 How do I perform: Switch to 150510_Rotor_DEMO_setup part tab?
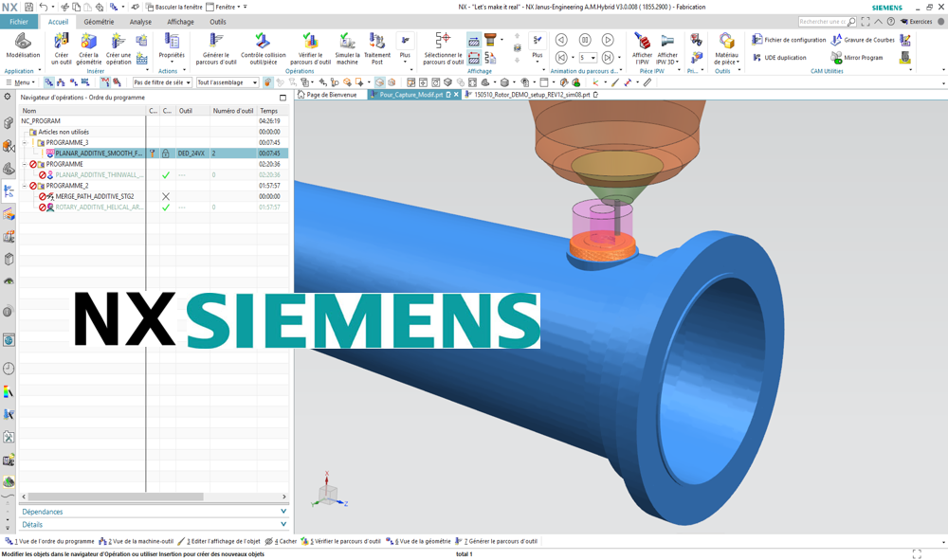(x=531, y=95)
